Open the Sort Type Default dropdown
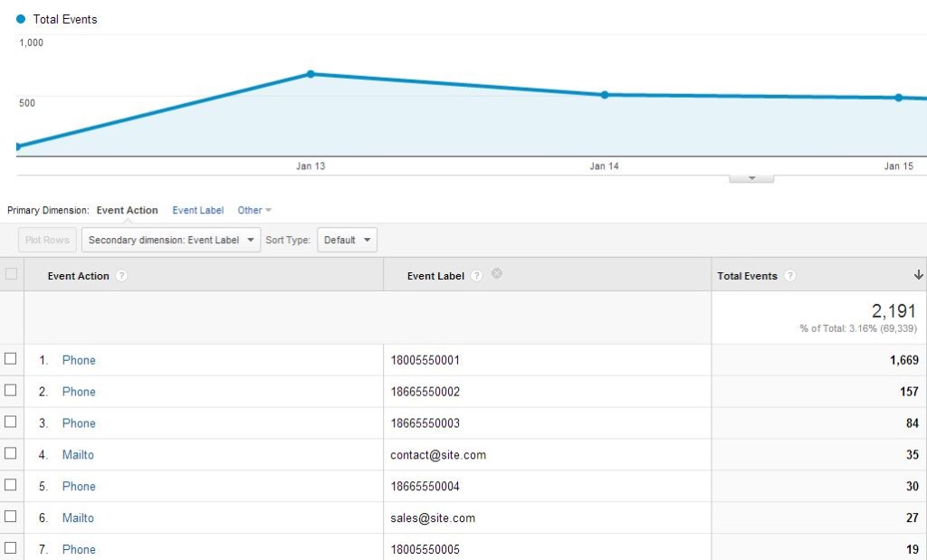Viewport: 927px width, 560px height. click(347, 241)
